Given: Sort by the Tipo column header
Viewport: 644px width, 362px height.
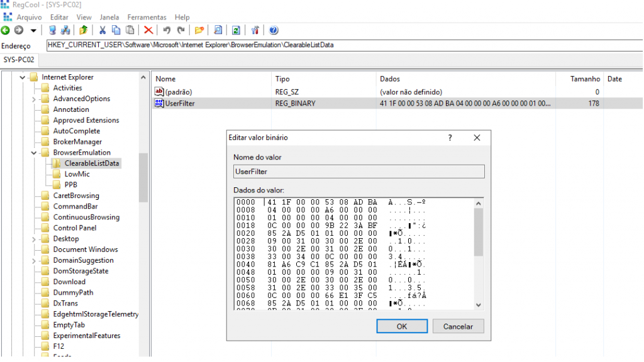Looking at the screenshot, I should click(323, 79).
